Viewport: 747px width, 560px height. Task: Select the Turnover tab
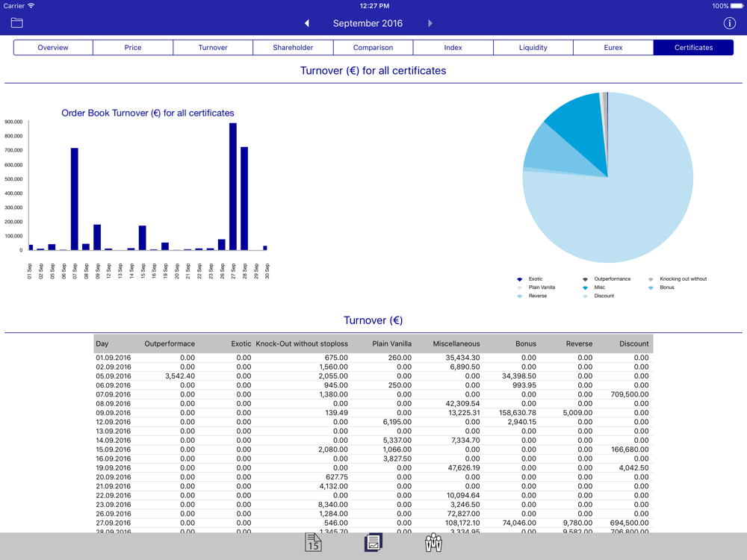213,48
